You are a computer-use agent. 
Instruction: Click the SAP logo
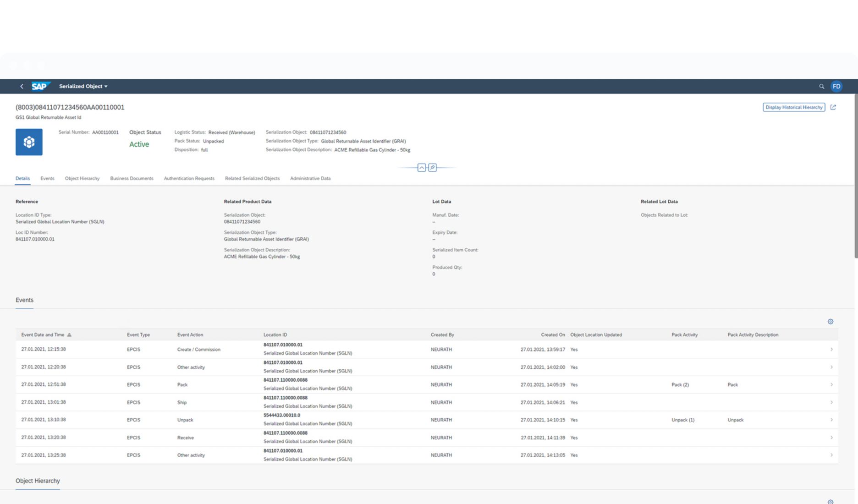click(x=40, y=86)
